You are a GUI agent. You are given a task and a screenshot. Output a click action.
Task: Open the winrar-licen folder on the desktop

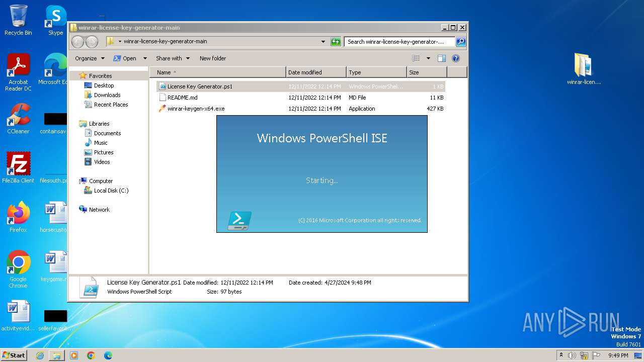tap(584, 69)
